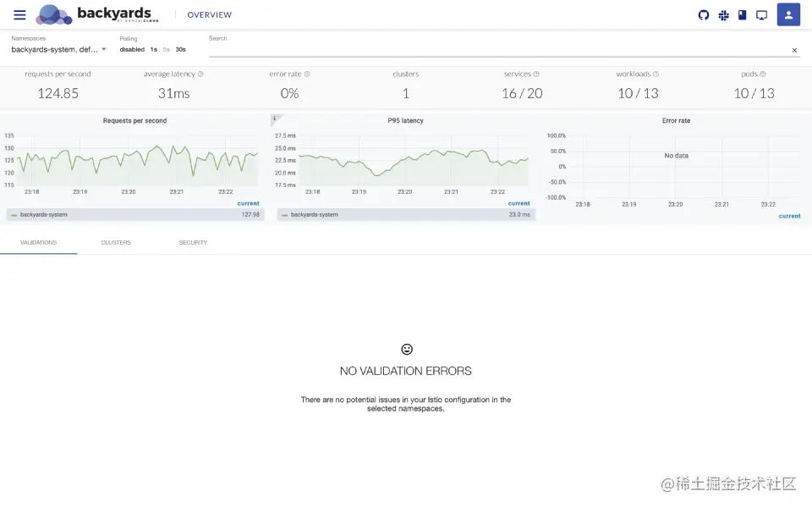Select the Validations tab
The image size is (812, 508).
(x=38, y=243)
